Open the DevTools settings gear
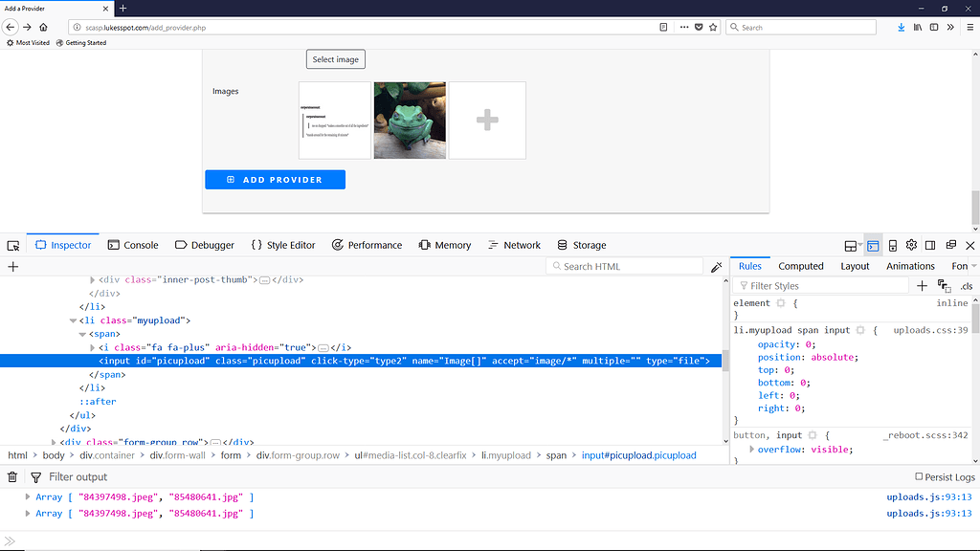 point(911,245)
